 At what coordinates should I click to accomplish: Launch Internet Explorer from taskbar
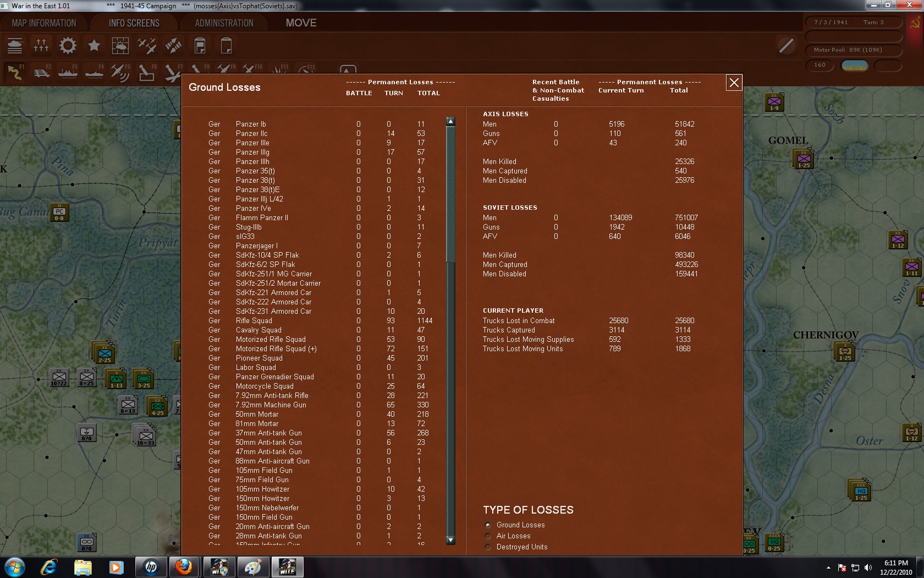pos(49,567)
